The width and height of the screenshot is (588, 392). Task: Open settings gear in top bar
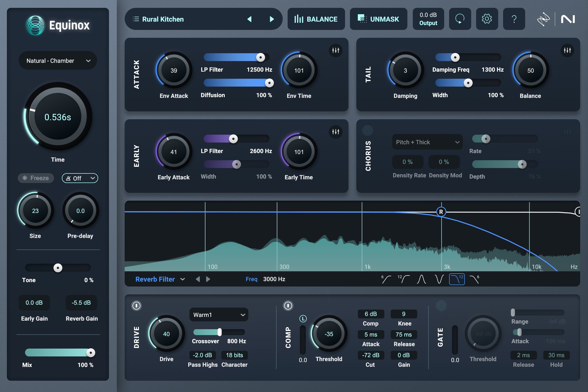[x=486, y=19]
